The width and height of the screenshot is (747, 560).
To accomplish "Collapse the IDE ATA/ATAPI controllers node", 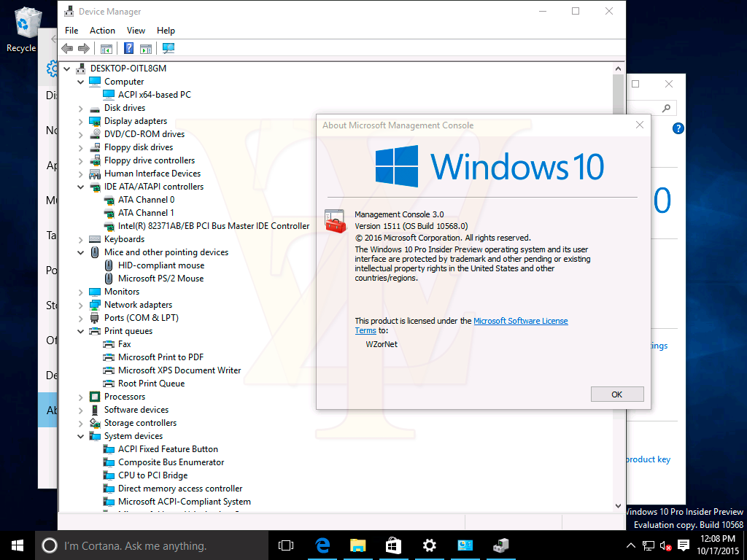I will [x=81, y=187].
